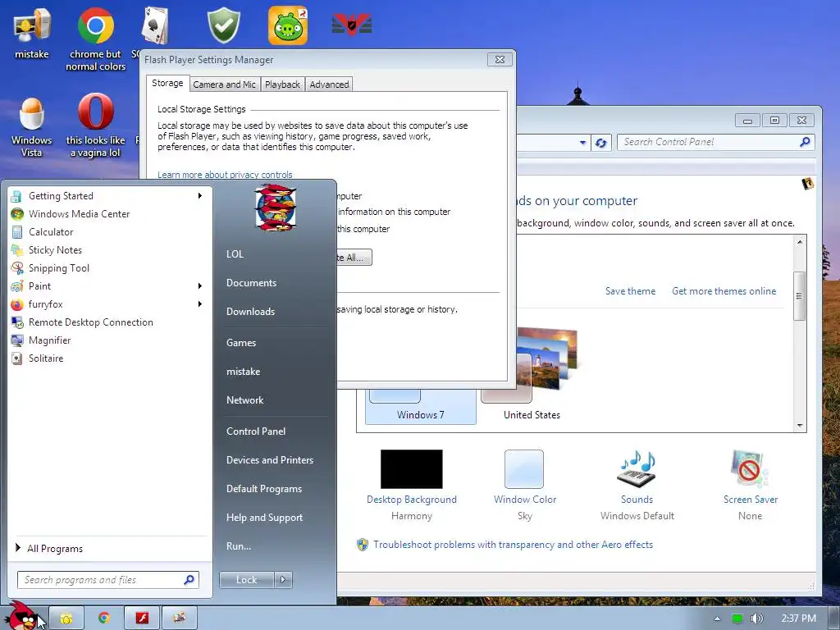Screen dimensions: 840x630
Task: Click Get more themes online
Action: [724, 291]
